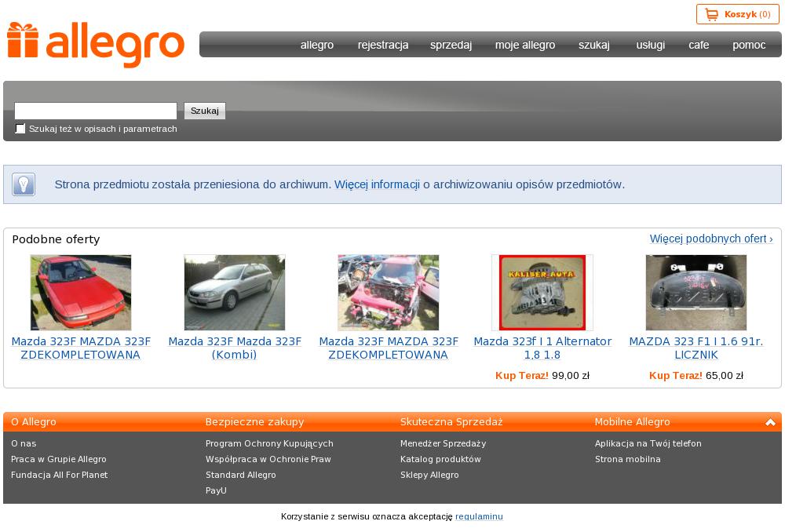
Task: Enable 'Szukaj też w opisach i parametrach' checkbox
Action: [20, 129]
